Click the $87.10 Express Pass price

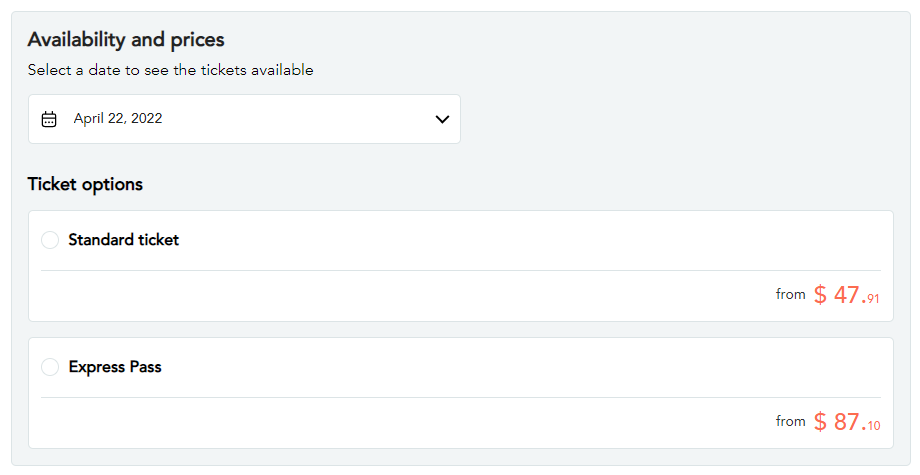point(846,422)
